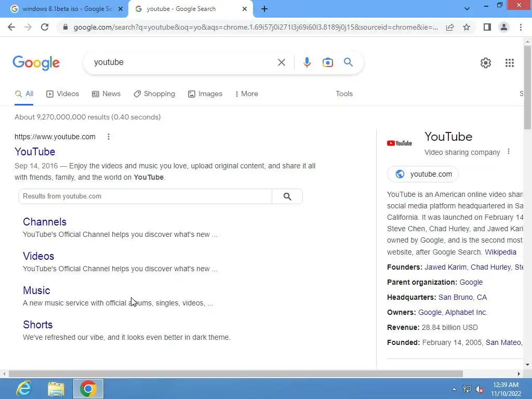Open founder Jawed Karim link

[x=445, y=268]
